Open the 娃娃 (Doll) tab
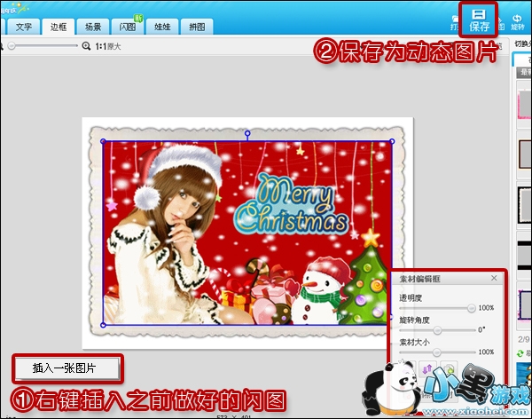532x419 pixels. (x=161, y=27)
